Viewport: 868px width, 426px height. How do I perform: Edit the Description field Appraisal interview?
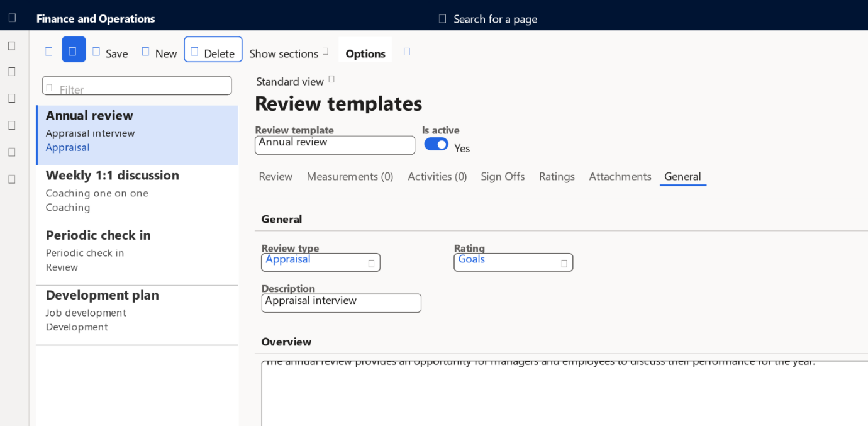(x=342, y=303)
